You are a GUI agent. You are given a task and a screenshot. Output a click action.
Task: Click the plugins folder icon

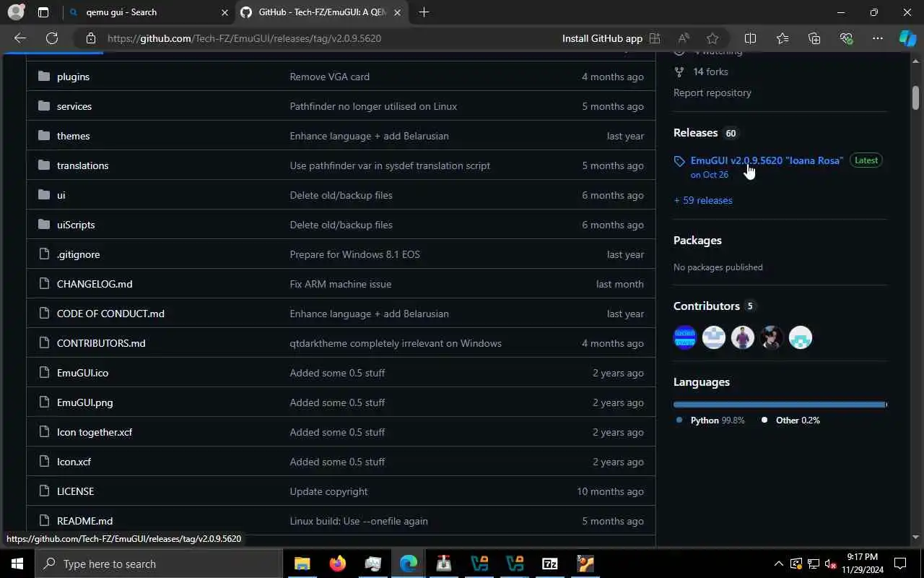(x=44, y=77)
